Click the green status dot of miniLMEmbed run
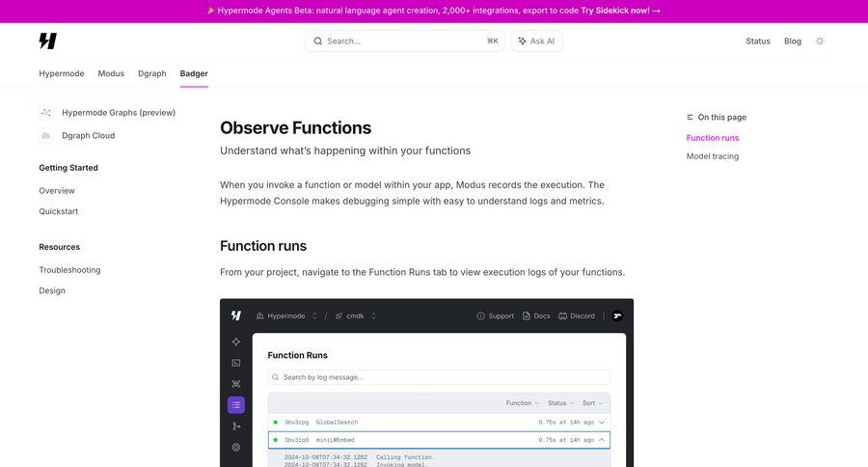 [276, 440]
